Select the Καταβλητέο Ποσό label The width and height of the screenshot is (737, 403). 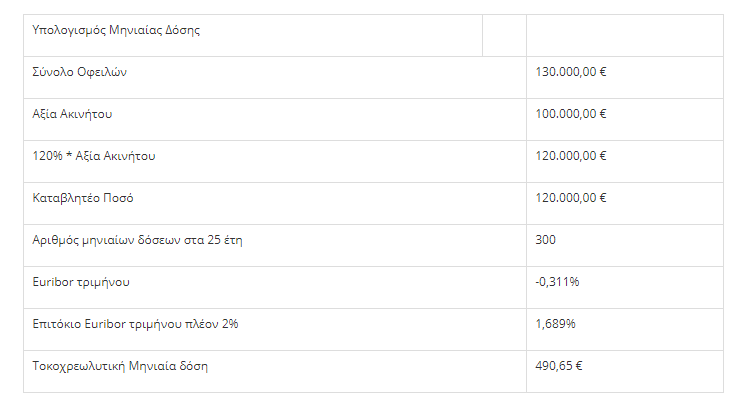tap(76, 198)
